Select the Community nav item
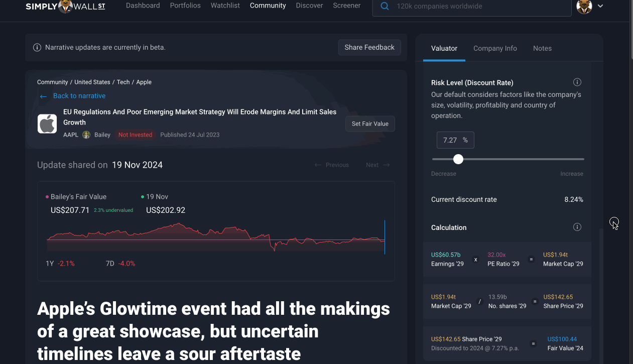Image resolution: width=633 pixels, height=364 pixels. (268, 6)
